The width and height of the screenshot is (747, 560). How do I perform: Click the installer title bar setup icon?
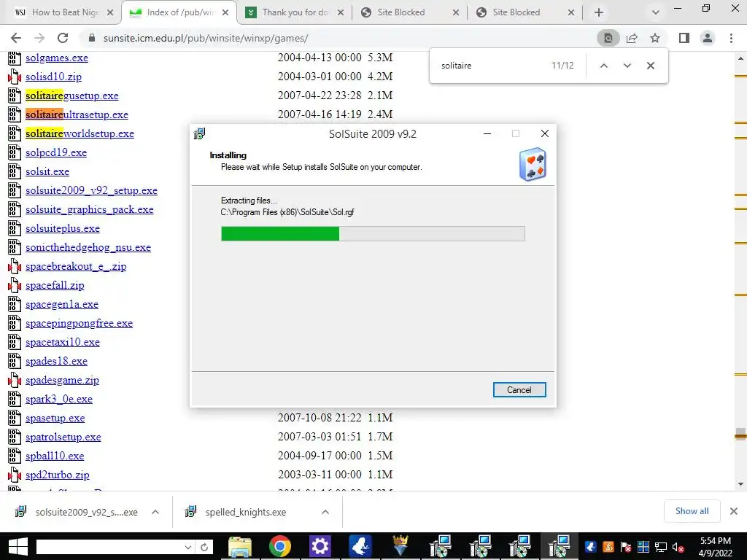[200, 134]
